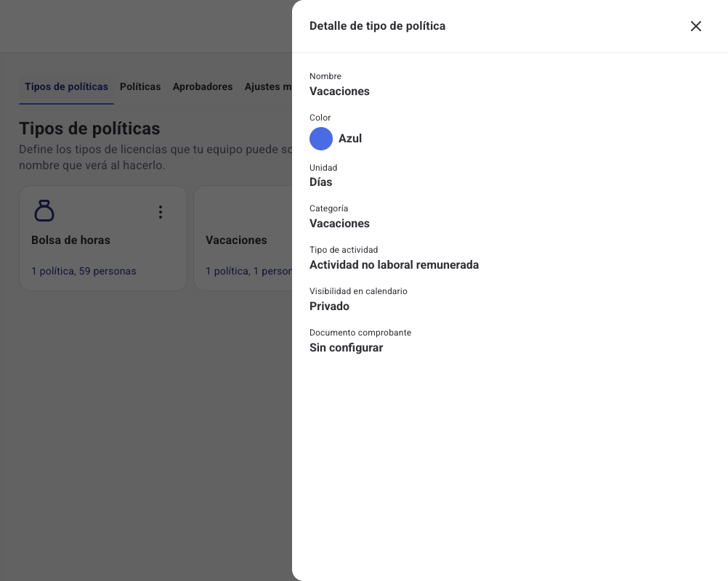Select the Bolsa de horas card title

click(x=70, y=240)
